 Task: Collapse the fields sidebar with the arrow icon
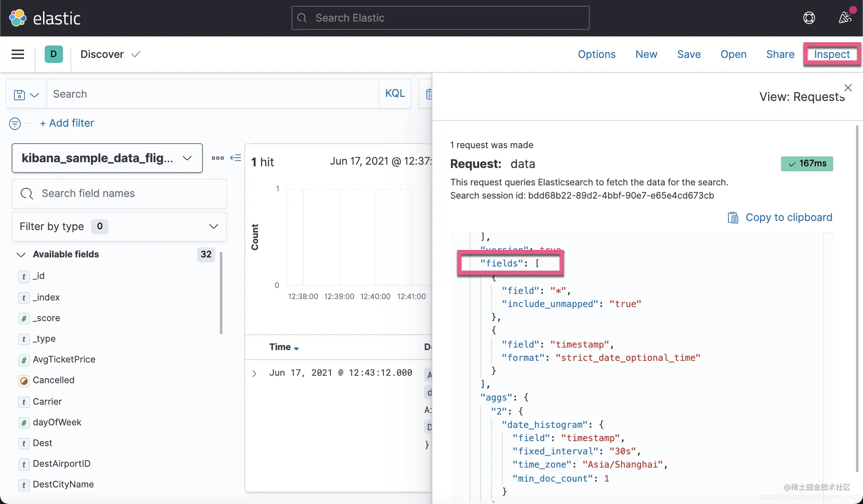point(235,158)
